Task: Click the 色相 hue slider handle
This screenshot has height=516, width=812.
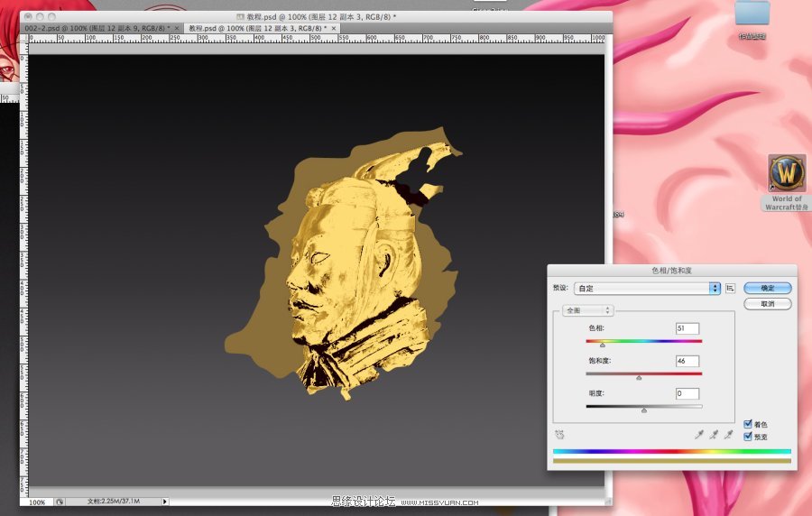Action: click(x=603, y=345)
